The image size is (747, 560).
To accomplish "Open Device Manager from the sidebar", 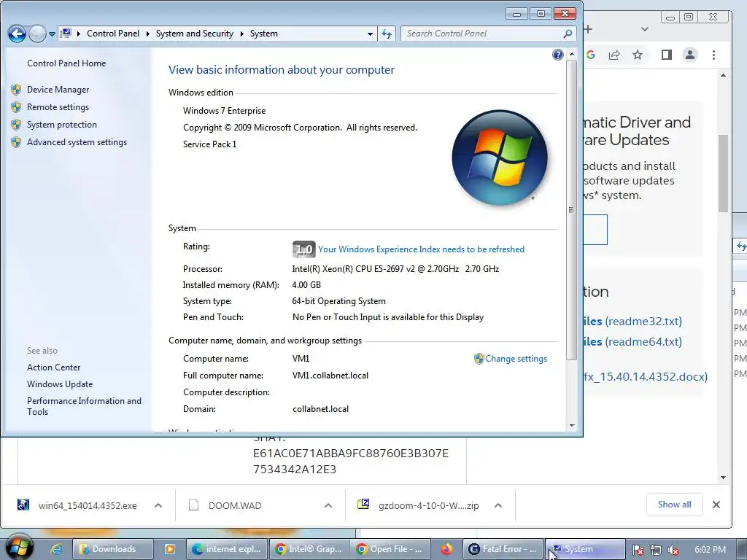I will [58, 90].
